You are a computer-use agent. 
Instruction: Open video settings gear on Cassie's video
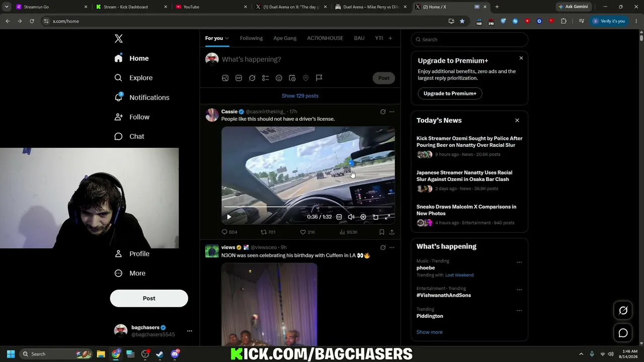(363, 217)
